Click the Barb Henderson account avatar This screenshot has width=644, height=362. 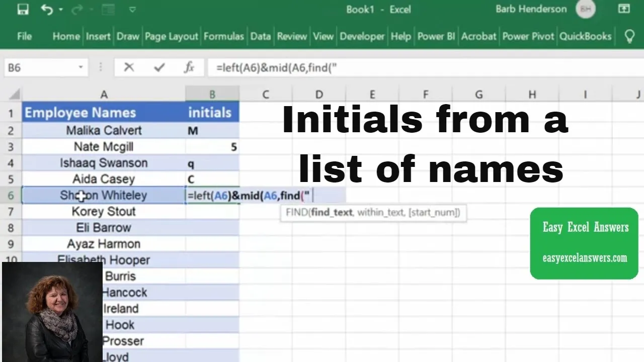click(586, 9)
